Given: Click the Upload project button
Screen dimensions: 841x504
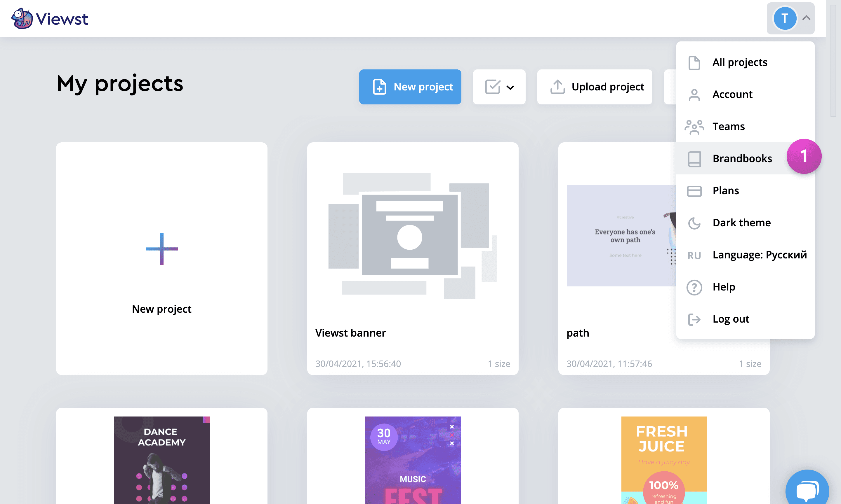Looking at the screenshot, I should point(594,87).
